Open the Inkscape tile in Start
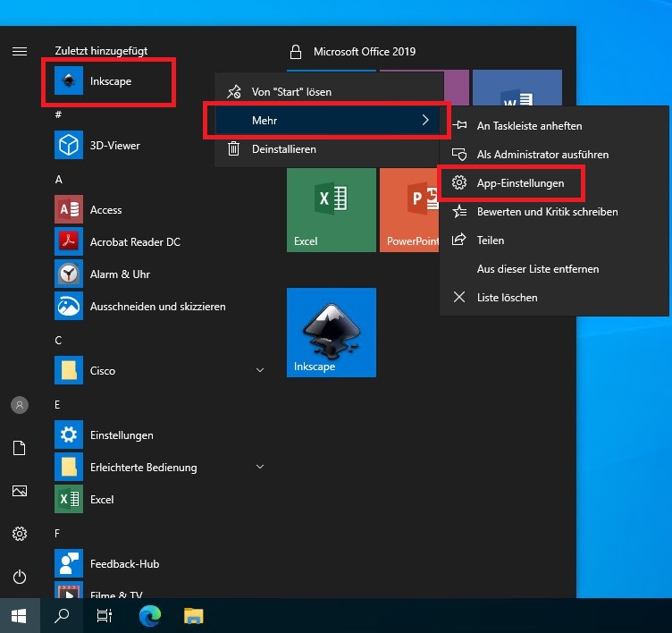The width and height of the screenshot is (672, 633). (x=331, y=332)
